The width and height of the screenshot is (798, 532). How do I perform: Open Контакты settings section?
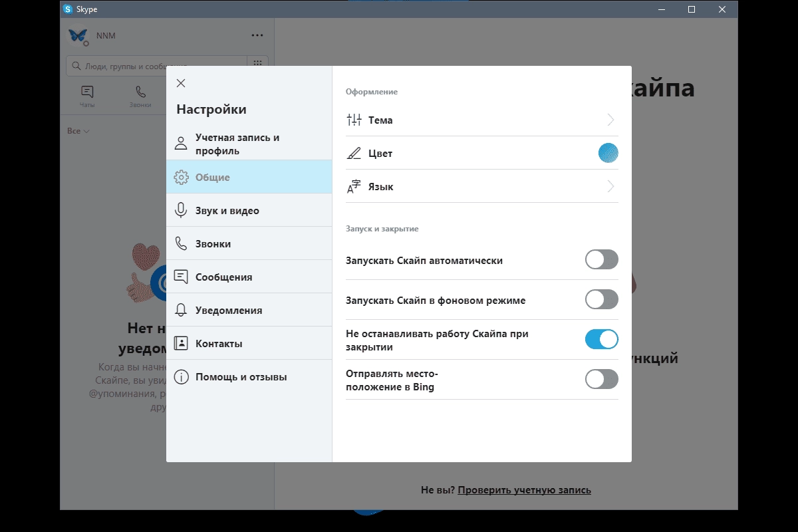(249, 343)
